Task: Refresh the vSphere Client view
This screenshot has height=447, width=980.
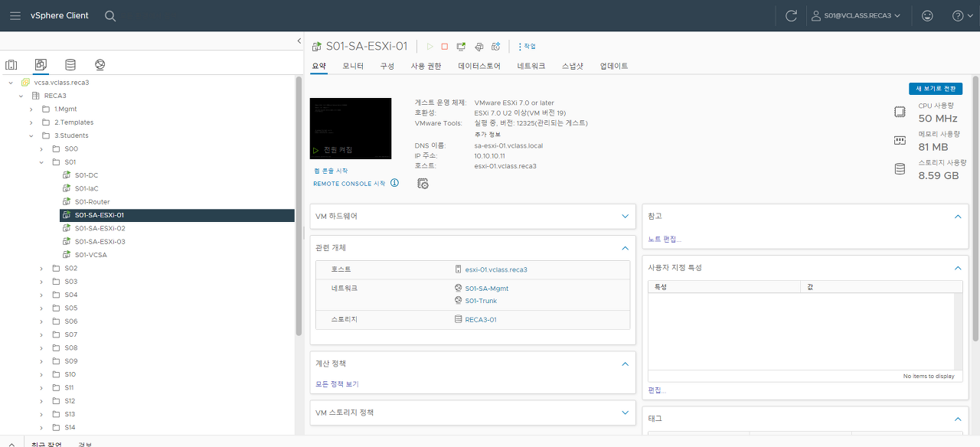Action: pos(792,15)
